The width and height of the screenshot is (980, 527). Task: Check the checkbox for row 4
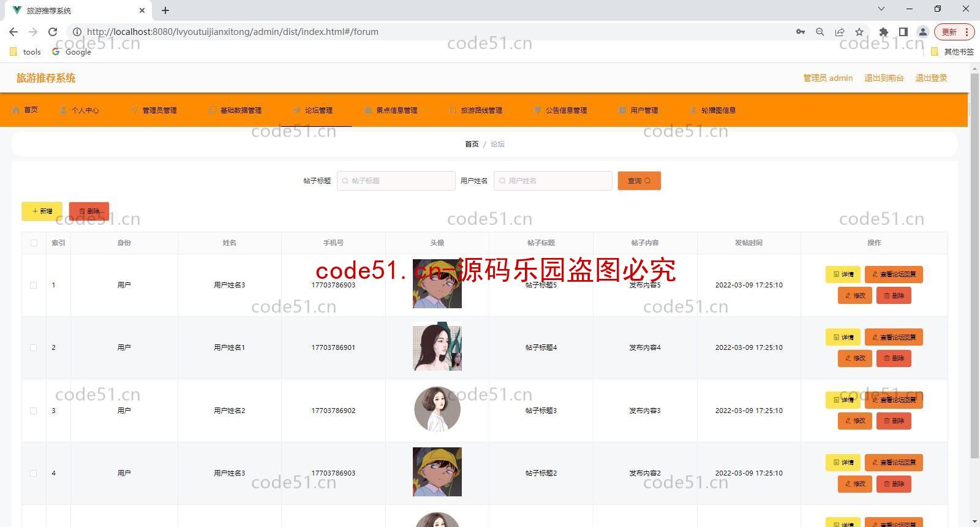click(x=34, y=474)
